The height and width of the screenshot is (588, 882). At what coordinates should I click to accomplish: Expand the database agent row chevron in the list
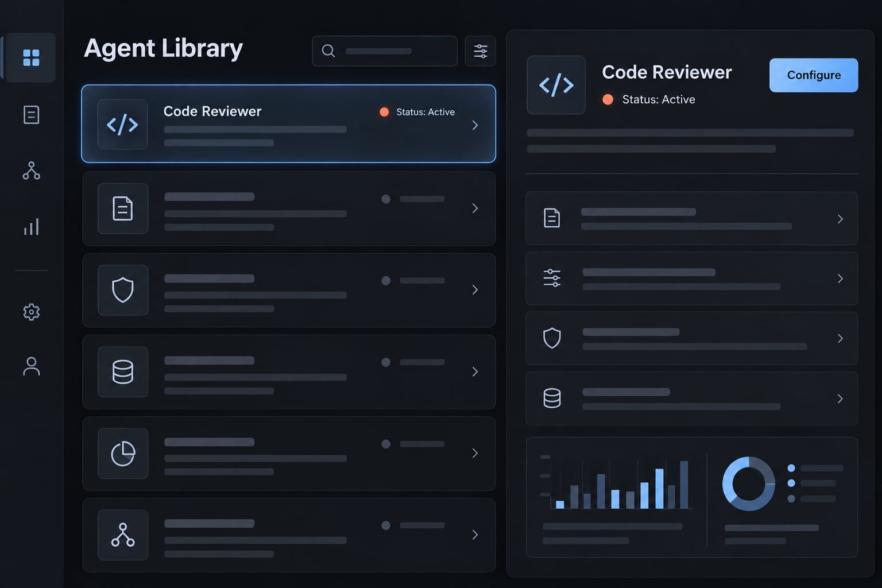pyautogui.click(x=475, y=372)
